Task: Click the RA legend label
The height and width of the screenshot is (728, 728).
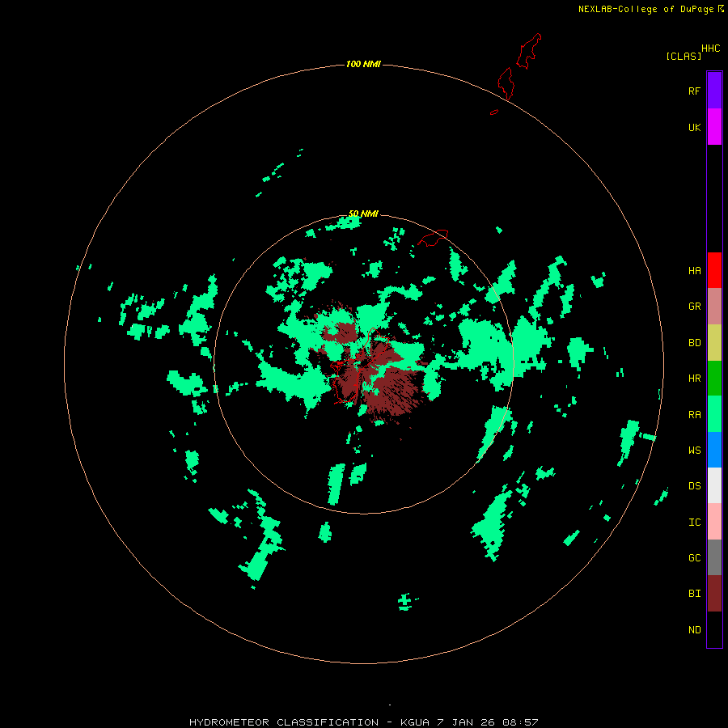Action: 694,415
